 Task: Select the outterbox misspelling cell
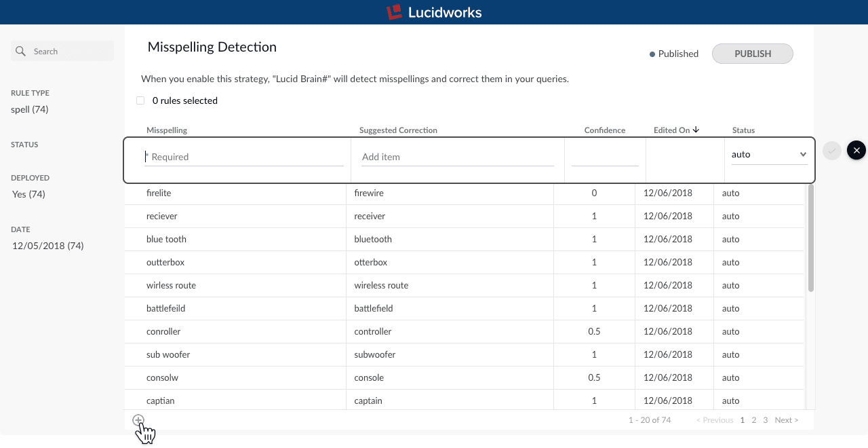point(235,263)
